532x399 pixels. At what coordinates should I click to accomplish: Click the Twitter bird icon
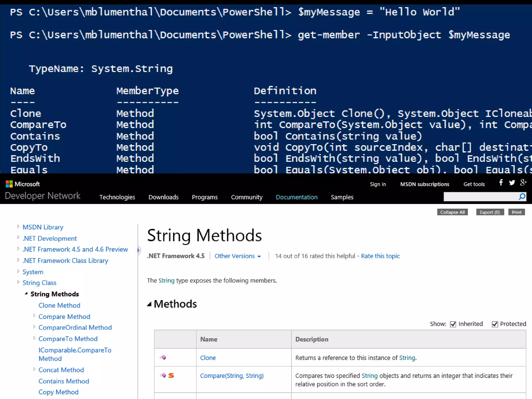512,183
